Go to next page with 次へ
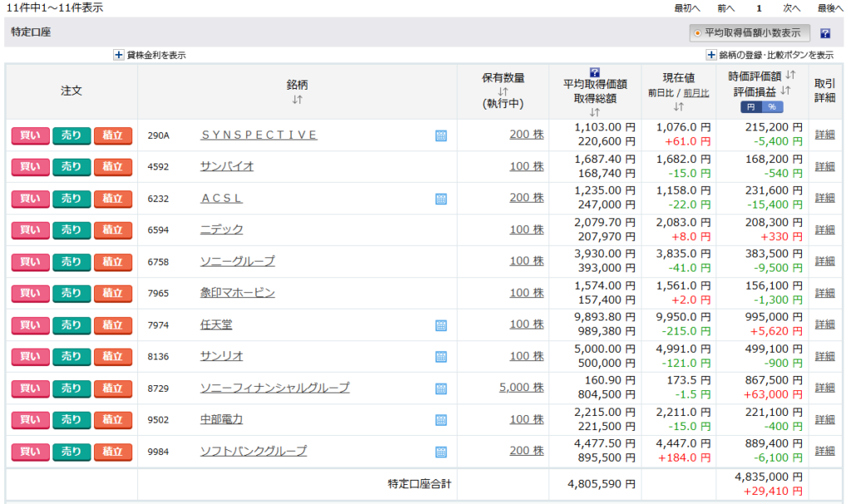 pos(792,8)
